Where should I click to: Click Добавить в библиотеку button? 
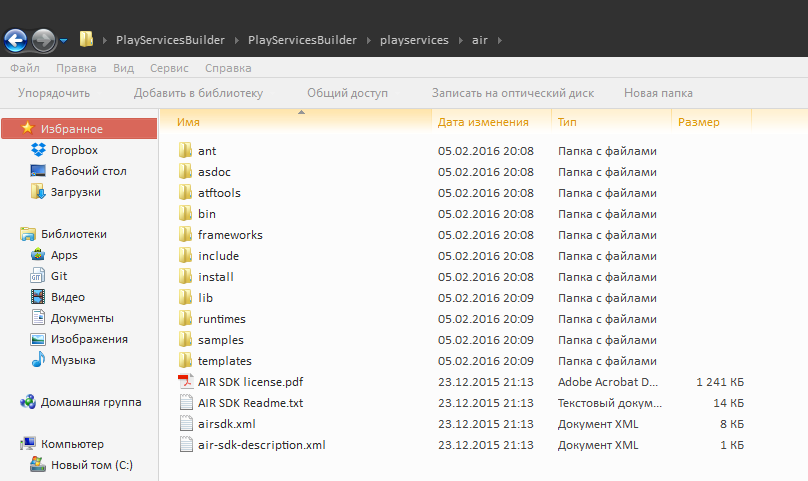(x=198, y=93)
